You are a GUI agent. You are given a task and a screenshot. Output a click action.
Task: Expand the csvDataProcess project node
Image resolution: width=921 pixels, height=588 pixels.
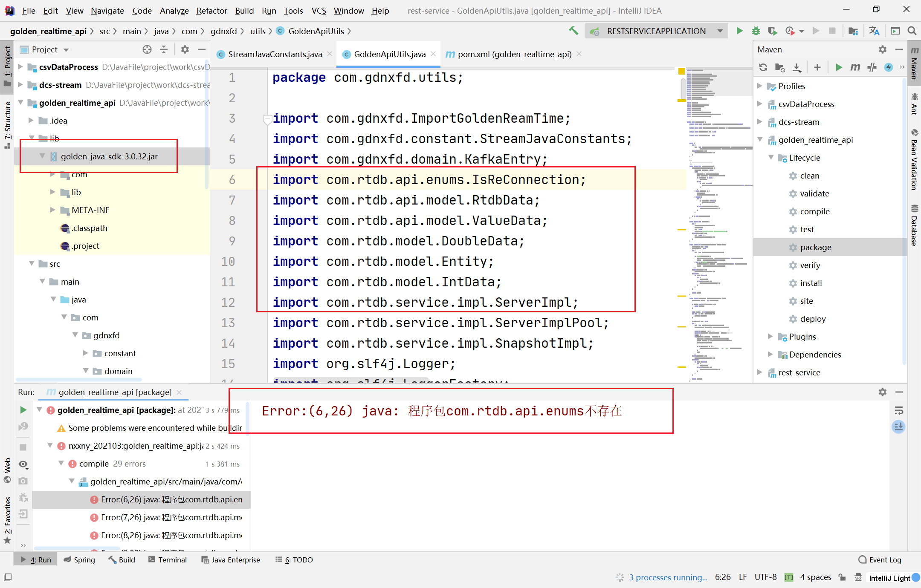pyautogui.click(x=20, y=67)
